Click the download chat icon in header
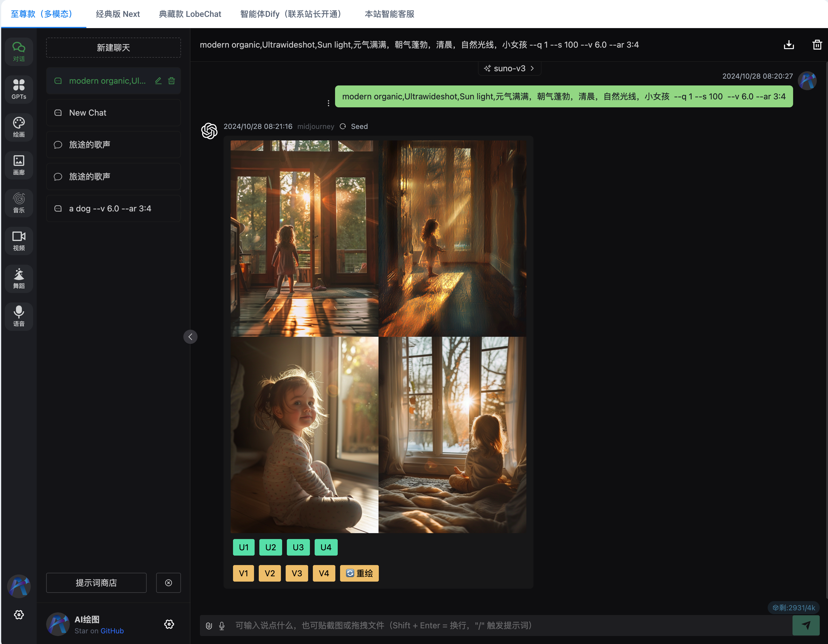Viewport: 828px width, 644px height. [789, 45]
